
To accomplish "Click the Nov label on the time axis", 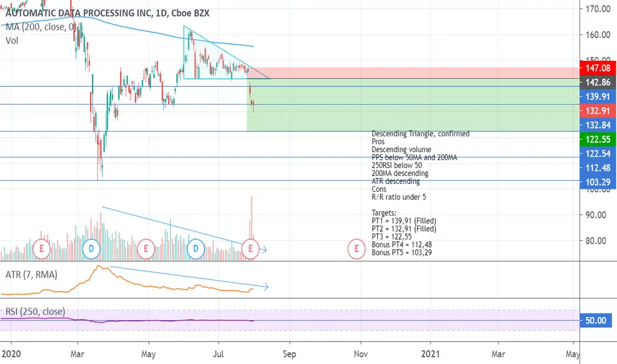I will point(361,354).
